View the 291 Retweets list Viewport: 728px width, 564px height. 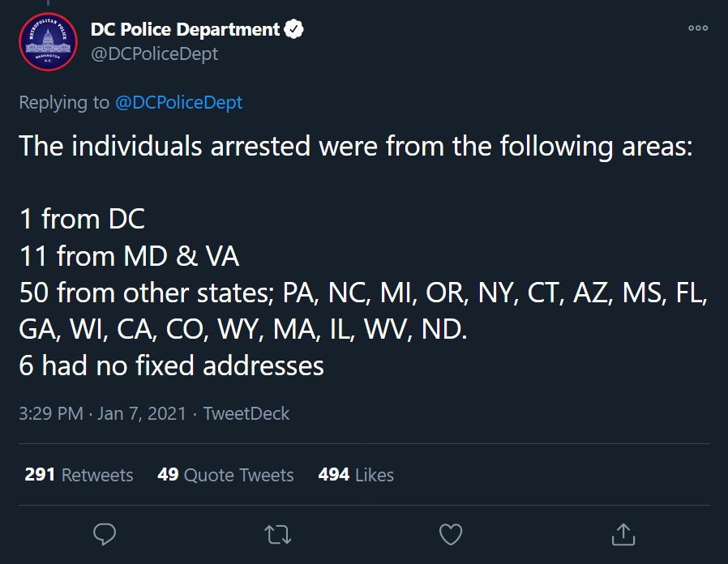(79, 475)
